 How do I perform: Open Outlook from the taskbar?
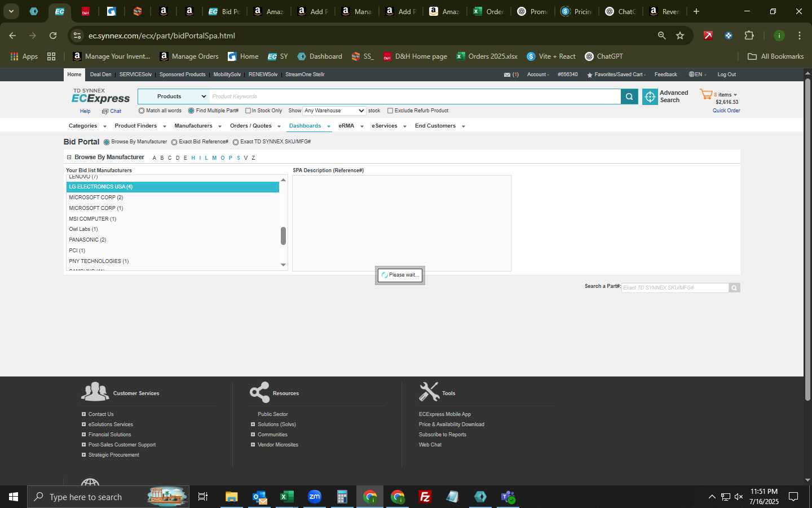pyautogui.click(x=259, y=497)
